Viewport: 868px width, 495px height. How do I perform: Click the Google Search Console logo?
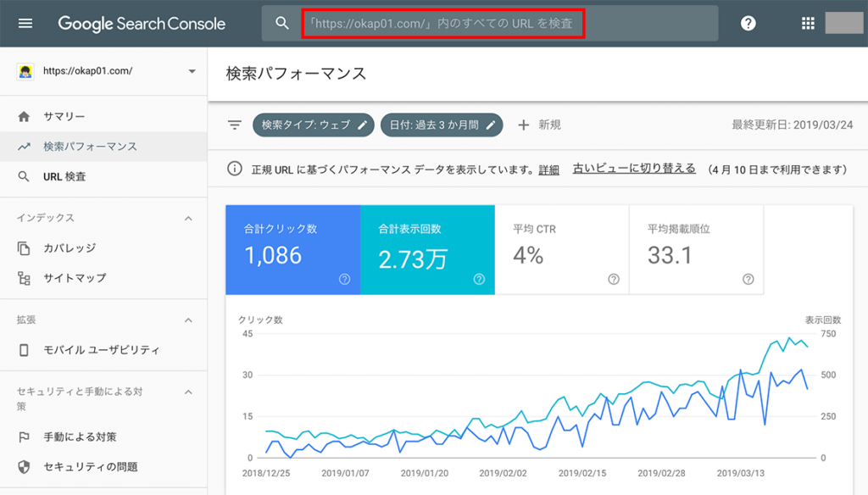142,23
